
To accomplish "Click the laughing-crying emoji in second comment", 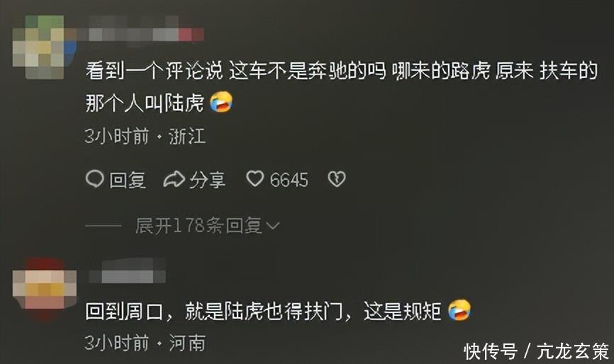I will (x=459, y=310).
